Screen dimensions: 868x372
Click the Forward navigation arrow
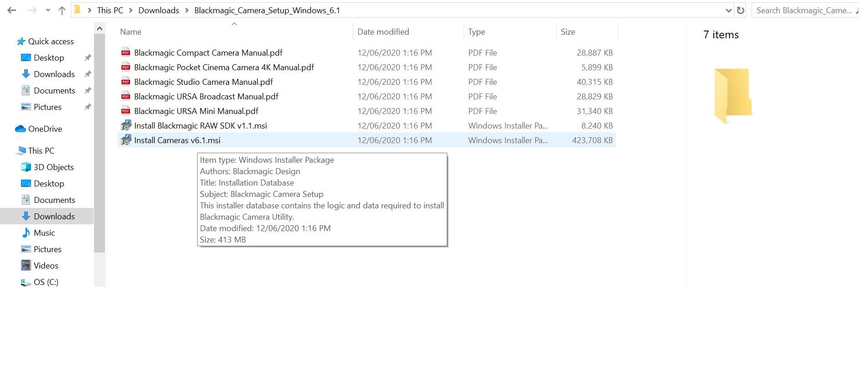32,10
